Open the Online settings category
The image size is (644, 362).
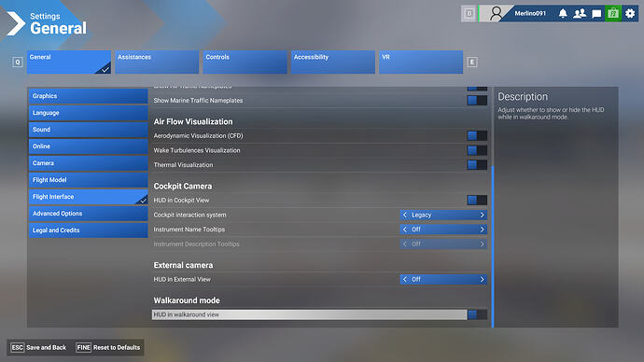pyautogui.click(x=89, y=146)
